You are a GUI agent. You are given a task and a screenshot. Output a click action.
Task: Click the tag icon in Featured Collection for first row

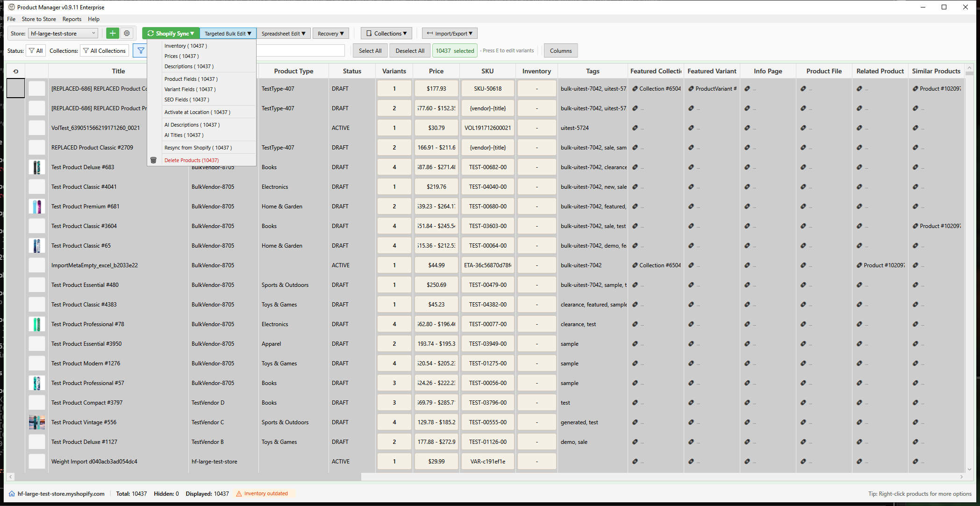[x=635, y=88]
